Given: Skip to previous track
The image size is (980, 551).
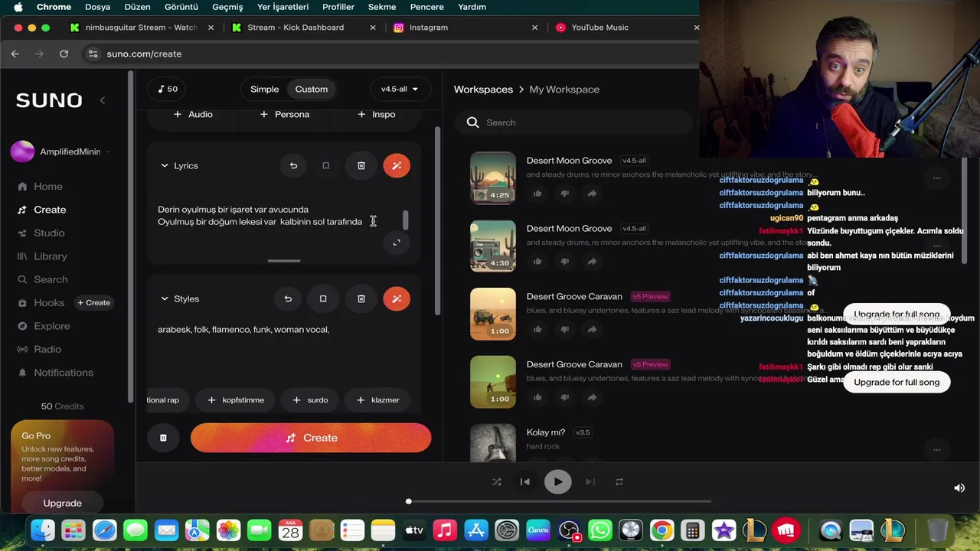Looking at the screenshot, I should tap(524, 481).
